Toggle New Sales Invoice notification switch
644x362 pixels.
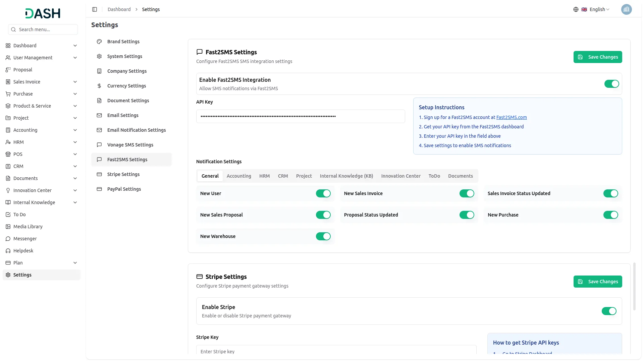(467, 193)
